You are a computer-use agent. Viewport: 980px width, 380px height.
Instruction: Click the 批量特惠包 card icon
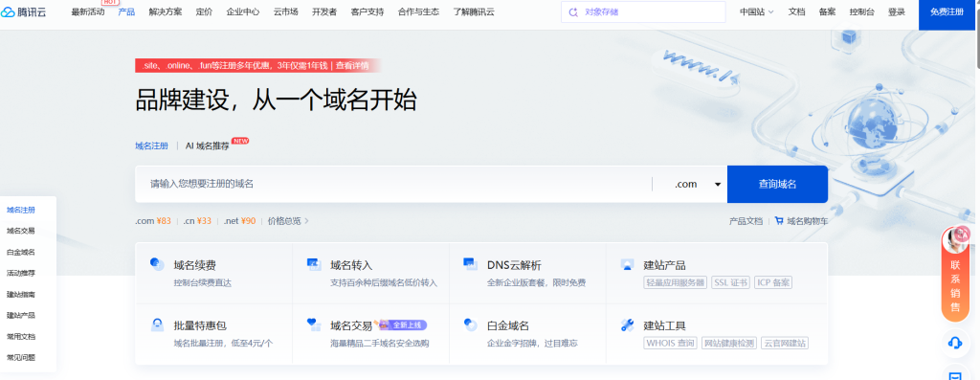click(157, 324)
